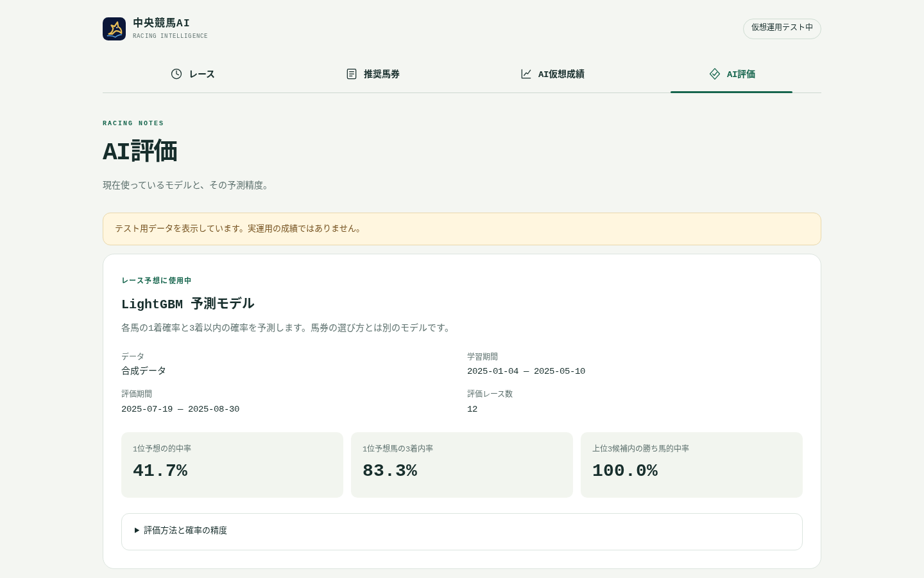
Task: Click the RACING NOTES label
Action: pos(133,123)
